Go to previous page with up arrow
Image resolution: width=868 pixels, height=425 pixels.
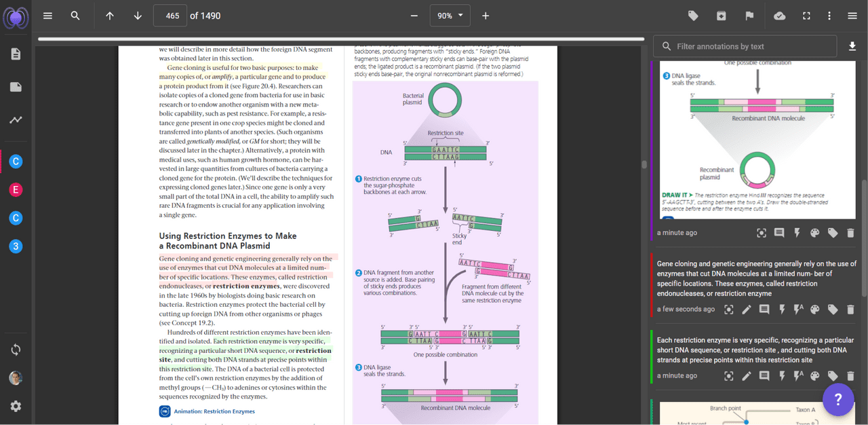tap(110, 16)
